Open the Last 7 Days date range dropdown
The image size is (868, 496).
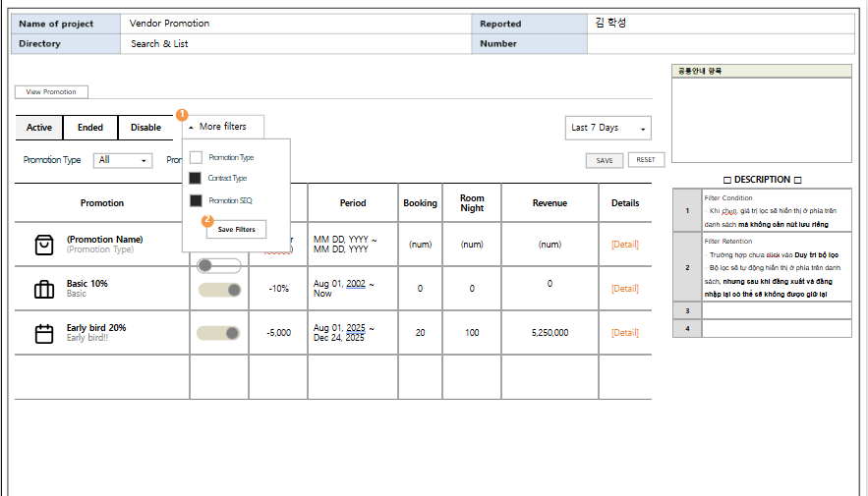coord(608,128)
